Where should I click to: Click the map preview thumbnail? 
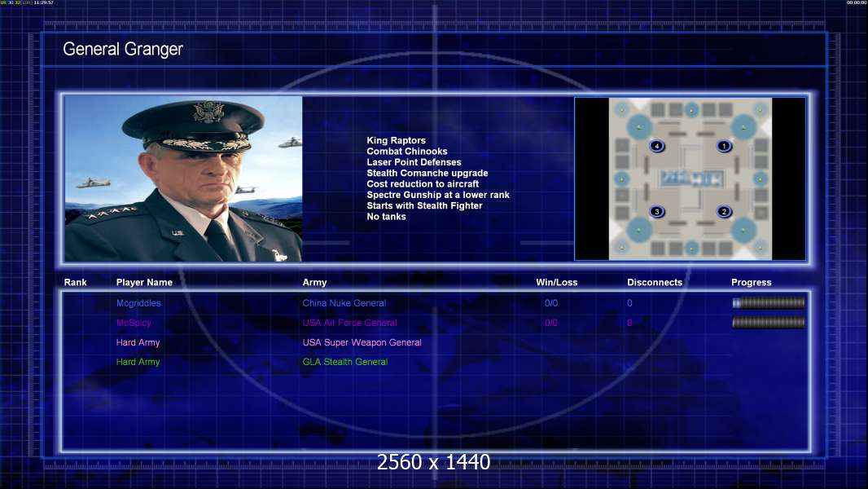tap(690, 178)
